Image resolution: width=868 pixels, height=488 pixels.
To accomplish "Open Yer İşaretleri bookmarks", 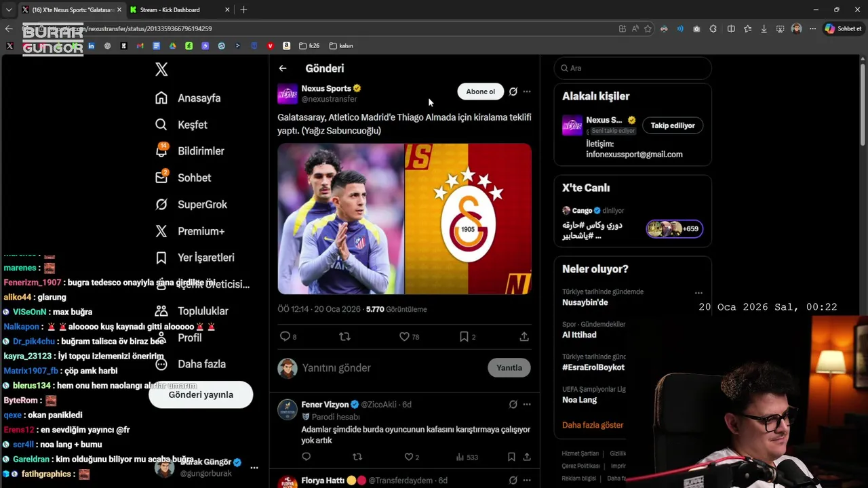I will point(195,258).
